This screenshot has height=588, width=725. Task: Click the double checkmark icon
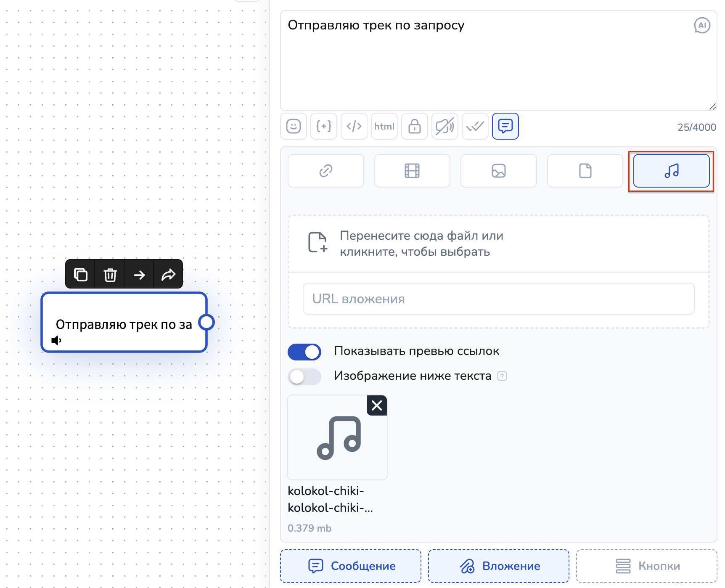(x=475, y=126)
